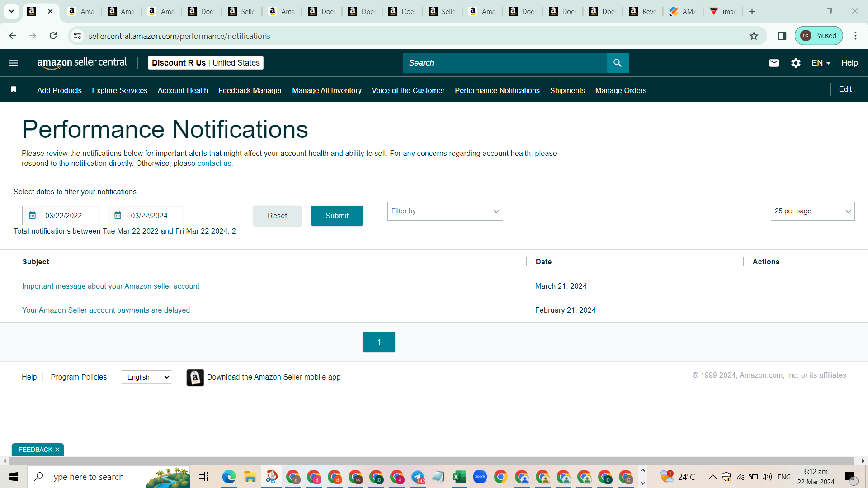Screen dimensions: 868x488
Task: Open the settings gear icon
Action: 796,63
